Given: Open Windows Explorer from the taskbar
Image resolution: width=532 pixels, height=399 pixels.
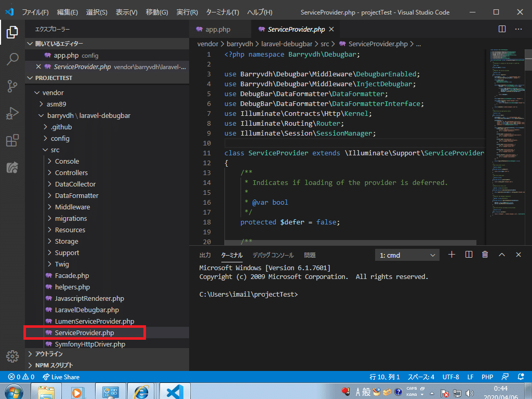Looking at the screenshot, I should click(x=46, y=392).
